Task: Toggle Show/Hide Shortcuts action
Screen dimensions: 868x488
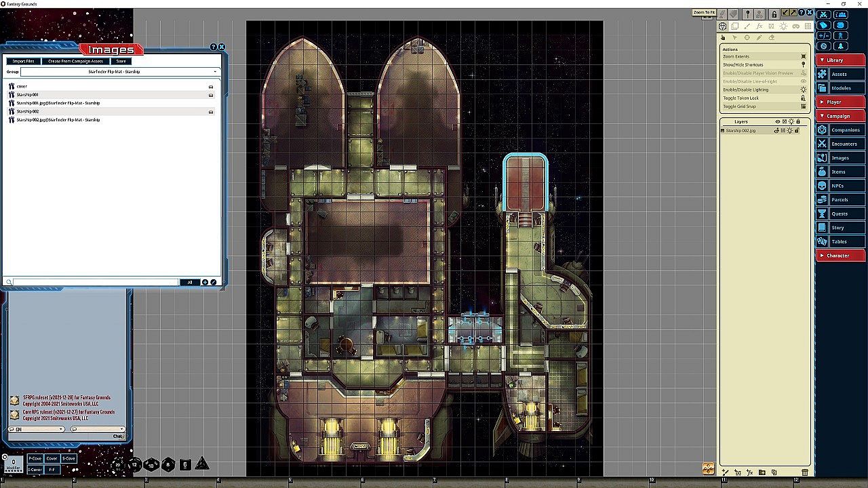Action: (x=766, y=65)
